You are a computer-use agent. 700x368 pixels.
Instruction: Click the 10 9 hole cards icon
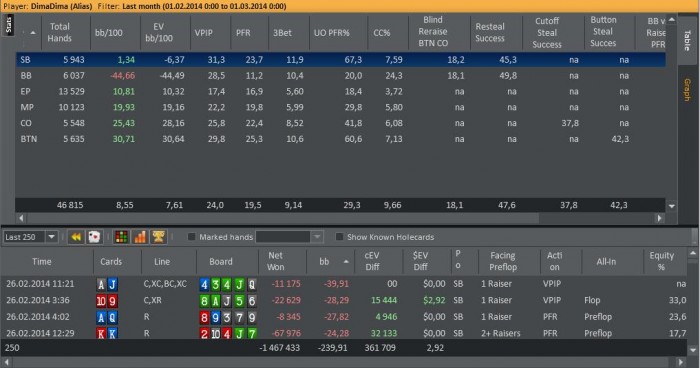[x=107, y=301]
